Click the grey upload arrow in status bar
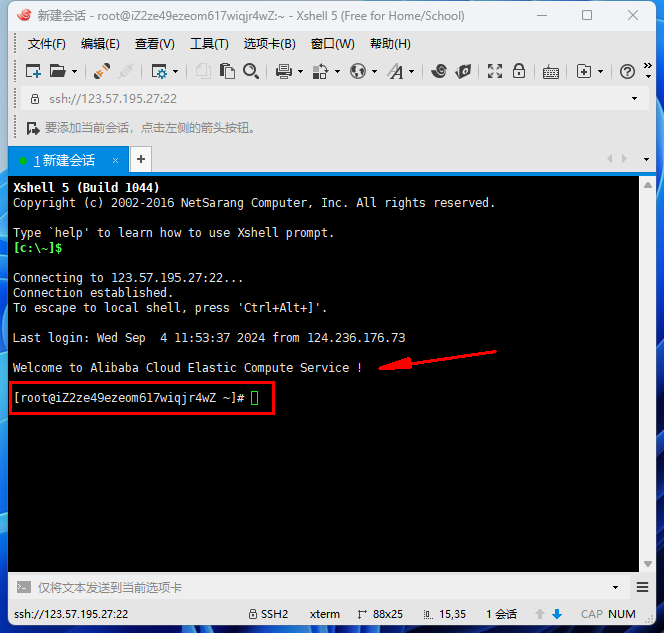 540,614
